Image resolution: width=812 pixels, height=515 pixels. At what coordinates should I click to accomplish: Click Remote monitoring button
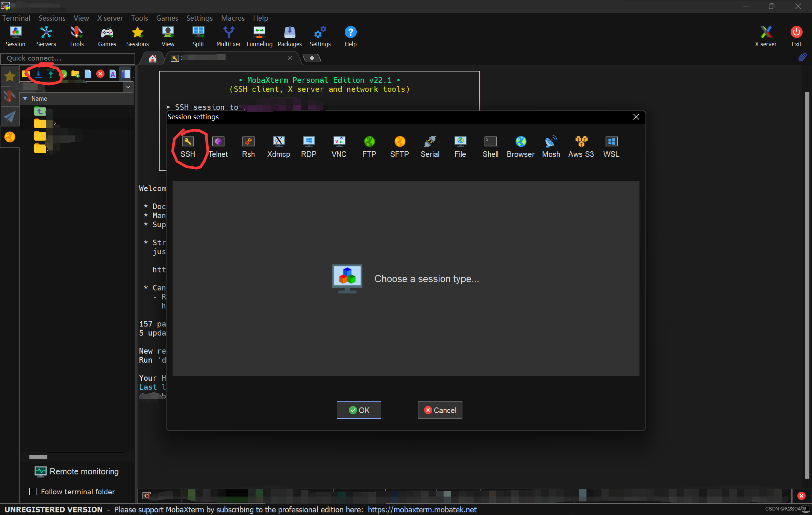point(77,471)
